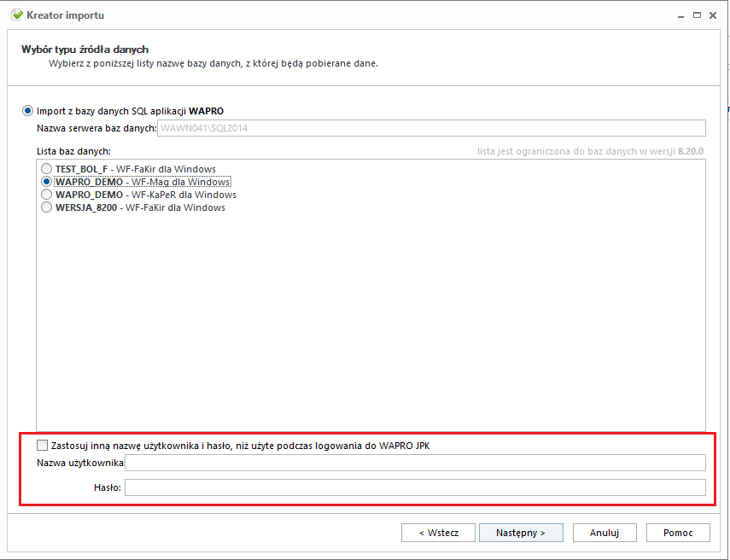Click the 'Hasło:' label
The image size is (730, 560).
pos(108,487)
